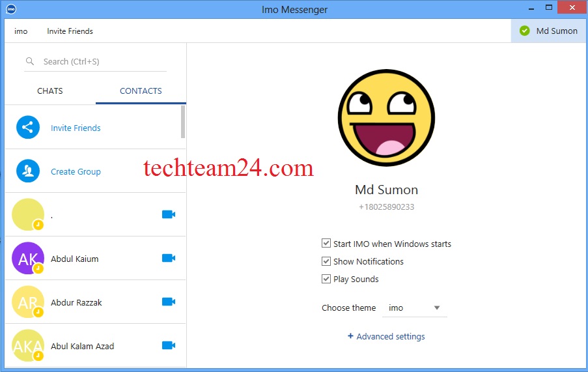This screenshot has height=372, width=588.
Task: Click the contacts list scrollbar
Action: pos(183,121)
